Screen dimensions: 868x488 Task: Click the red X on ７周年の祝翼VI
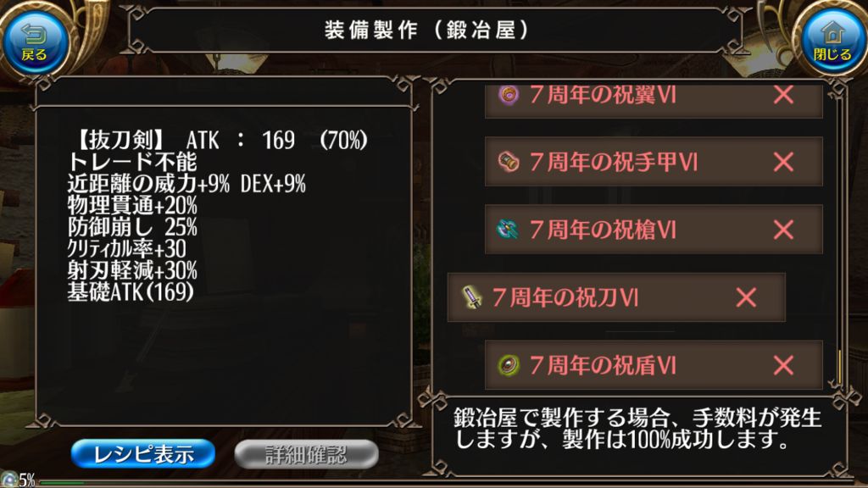pyautogui.click(x=783, y=95)
